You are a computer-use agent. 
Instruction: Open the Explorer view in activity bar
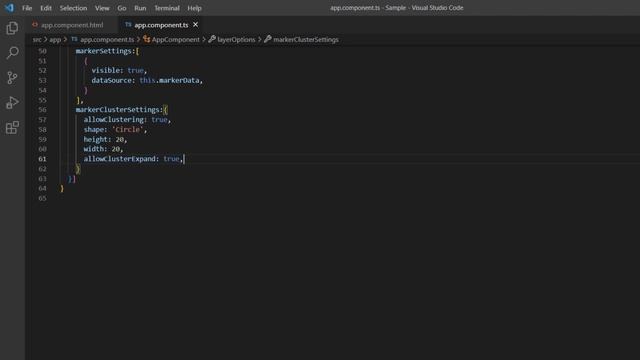(x=12, y=28)
